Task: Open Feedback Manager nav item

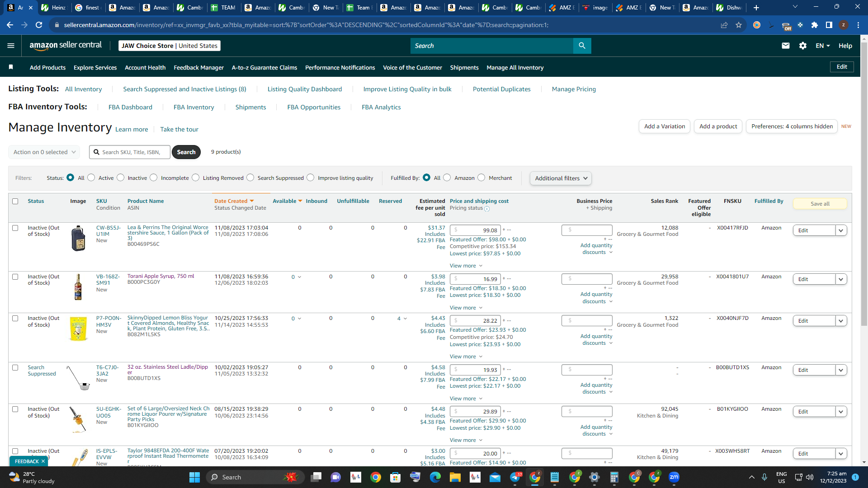Action: [198, 67]
